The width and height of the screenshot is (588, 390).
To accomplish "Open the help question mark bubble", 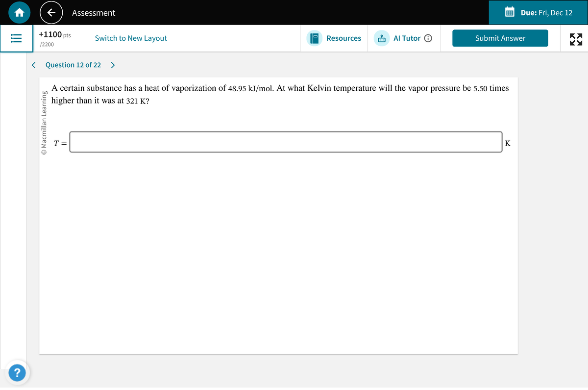I will pos(17,373).
